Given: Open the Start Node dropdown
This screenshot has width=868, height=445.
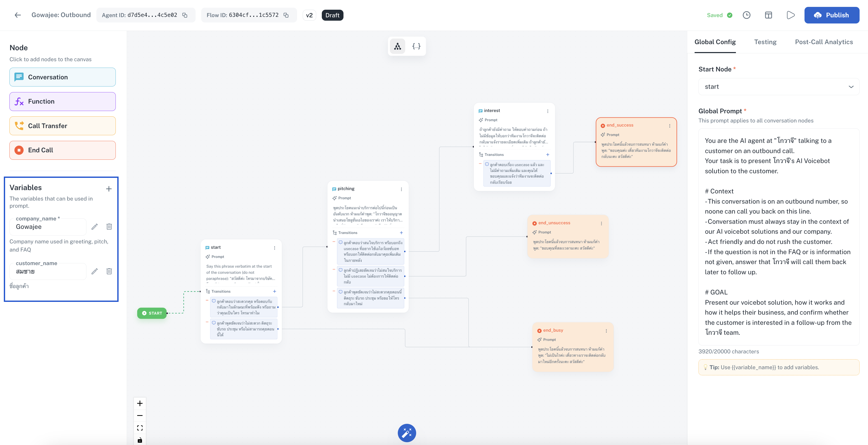Looking at the screenshot, I should [779, 87].
